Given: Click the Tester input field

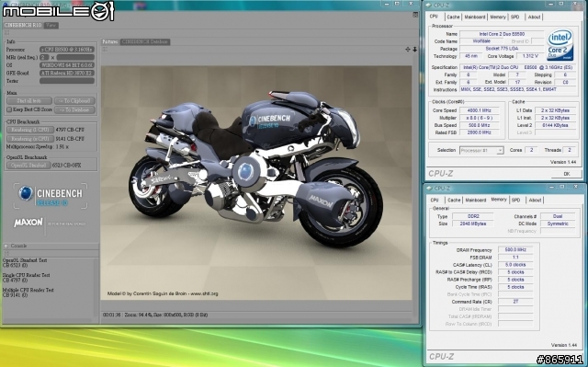Looking at the screenshot, I should [x=67, y=81].
